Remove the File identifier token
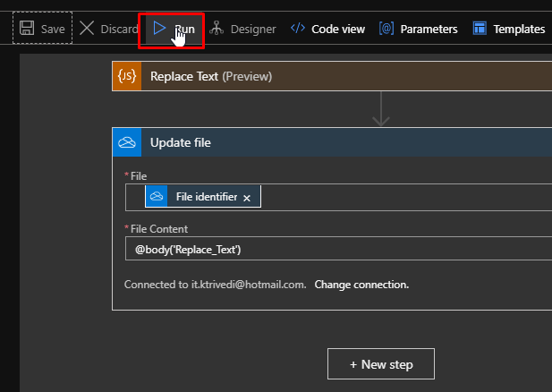The image size is (552, 392). [x=247, y=198]
